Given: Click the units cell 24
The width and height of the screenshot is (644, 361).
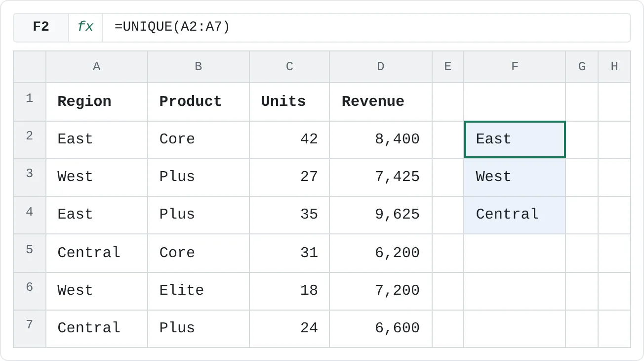Looking at the screenshot, I should click(289, 329).
